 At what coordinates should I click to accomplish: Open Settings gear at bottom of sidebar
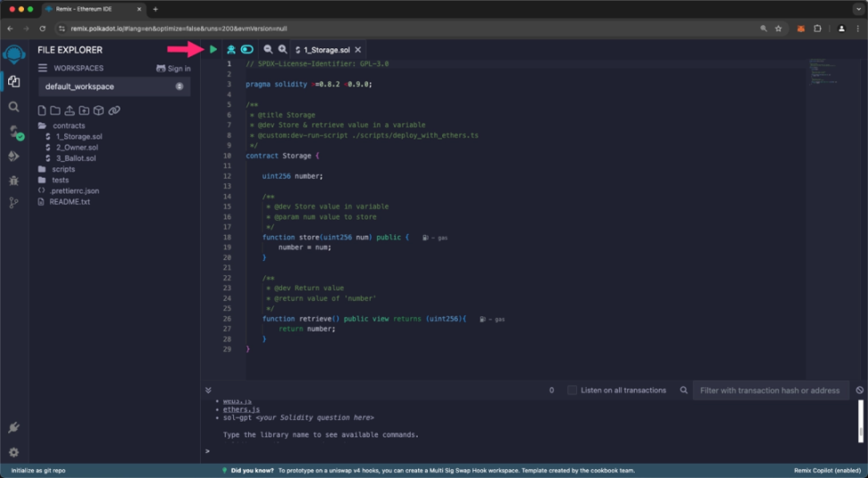point(13,452)
